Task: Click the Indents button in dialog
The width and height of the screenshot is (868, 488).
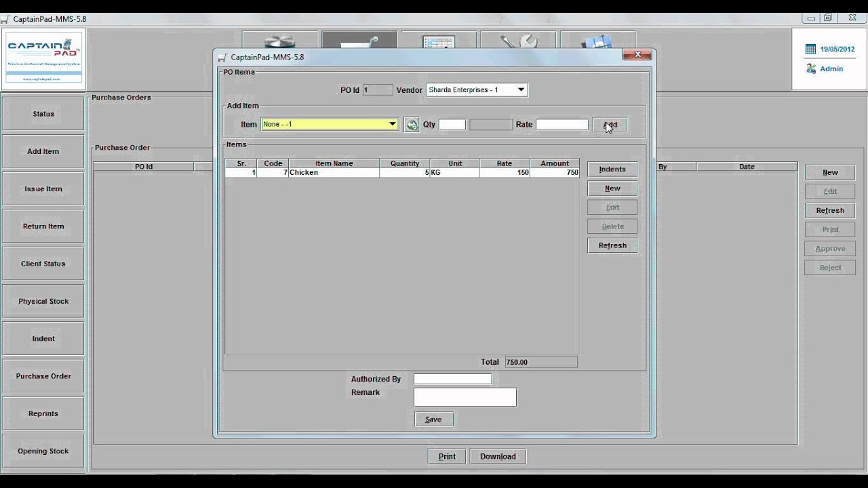Action: [612, 169]
